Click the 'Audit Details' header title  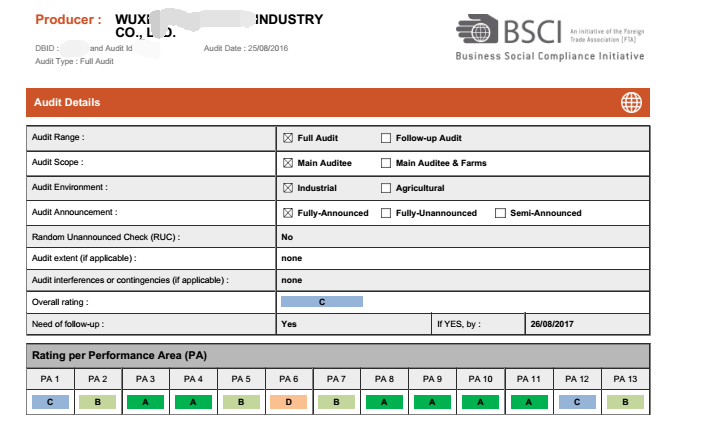[x=67, y=102]
